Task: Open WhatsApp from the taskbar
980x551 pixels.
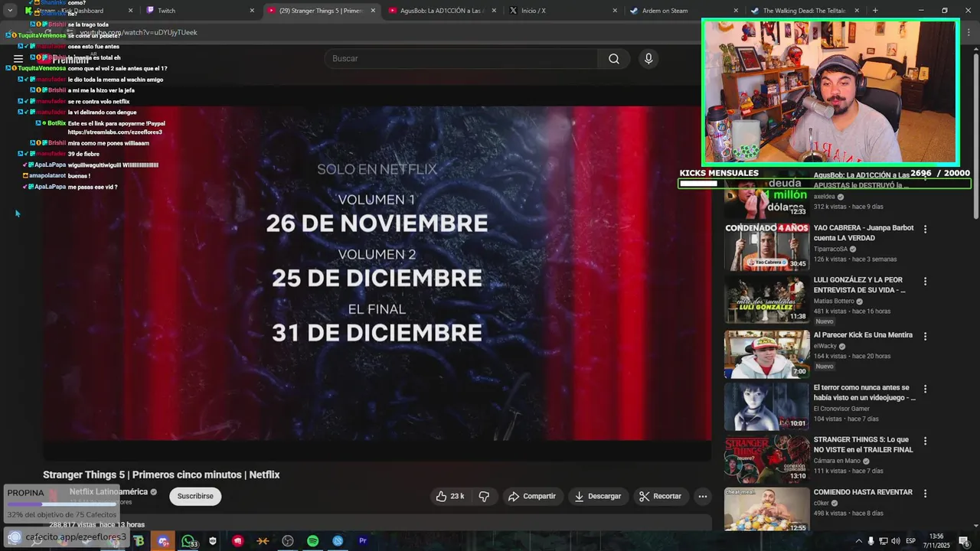Action: point(188,541)
